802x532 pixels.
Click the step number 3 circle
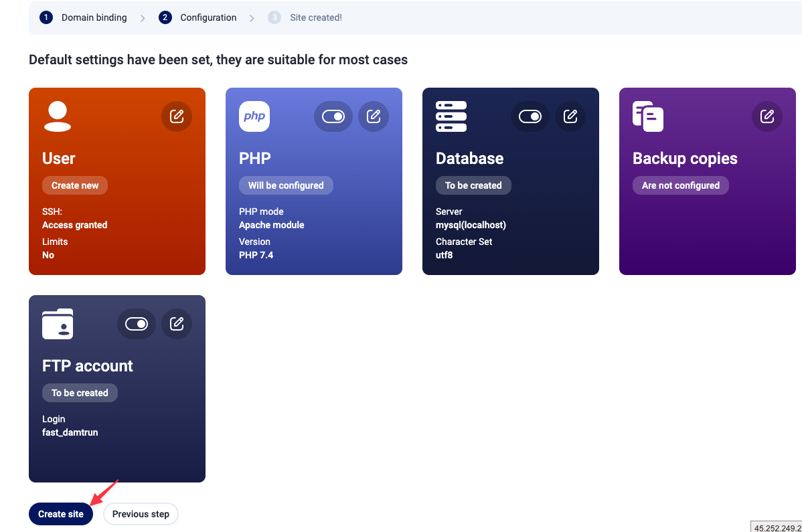tap(274, 17)
